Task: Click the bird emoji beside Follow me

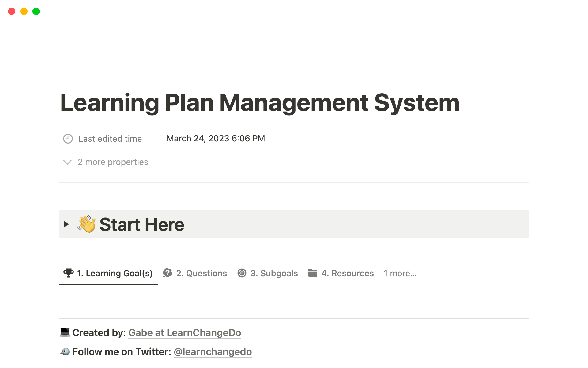Action: (x=65, y=351)
